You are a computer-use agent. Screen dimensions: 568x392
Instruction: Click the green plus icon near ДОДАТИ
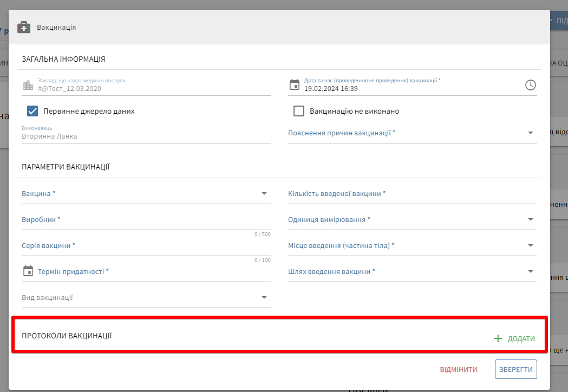point(498,338)
